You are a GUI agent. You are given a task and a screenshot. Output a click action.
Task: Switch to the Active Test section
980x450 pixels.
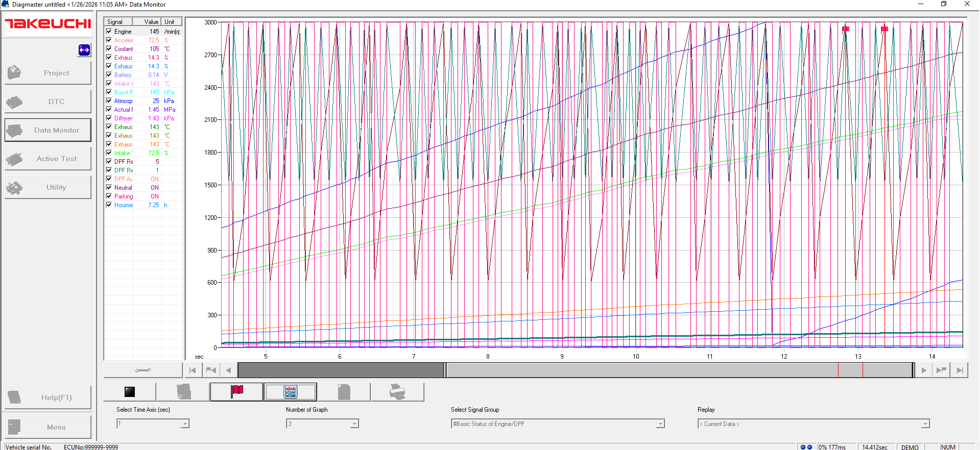click(48, 159)
